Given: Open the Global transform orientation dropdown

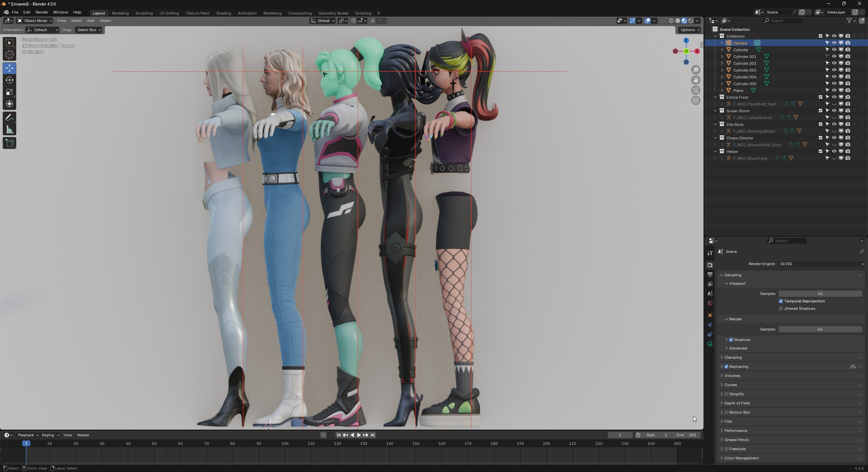Looking at the screenshot, I should click(x=322, y=21).
